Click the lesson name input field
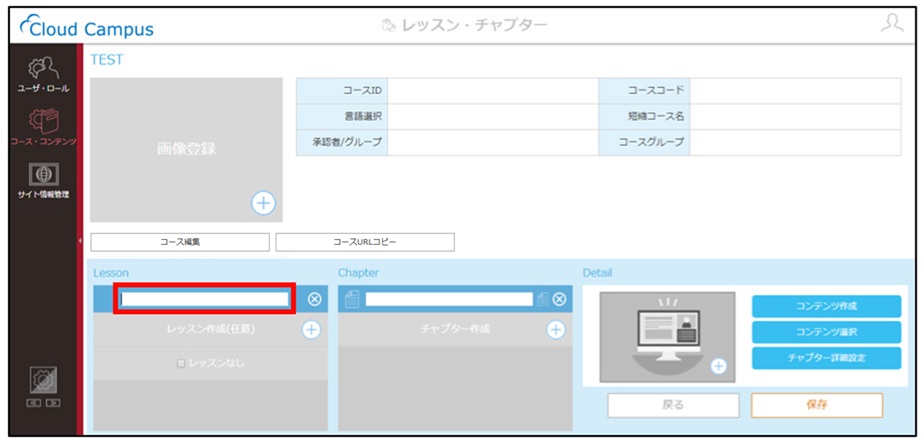Viewport: 924px width, 444px height. click(x=204, y=300)
